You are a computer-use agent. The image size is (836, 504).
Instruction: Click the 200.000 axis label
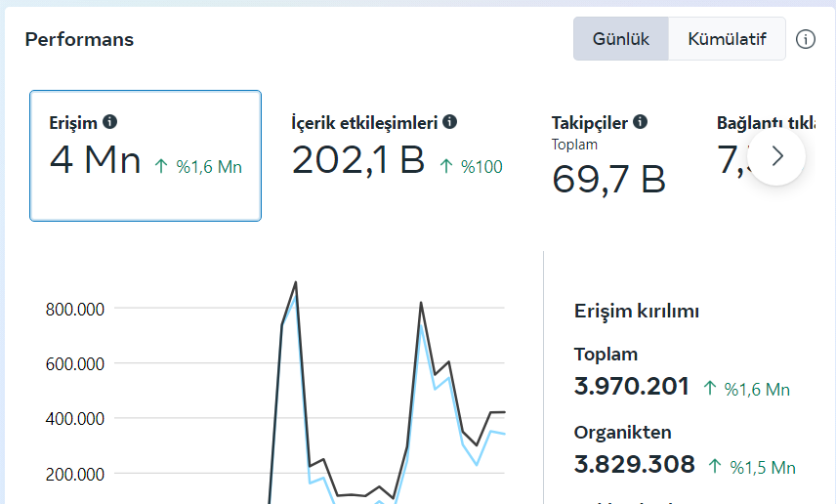[x=75, y=474]
